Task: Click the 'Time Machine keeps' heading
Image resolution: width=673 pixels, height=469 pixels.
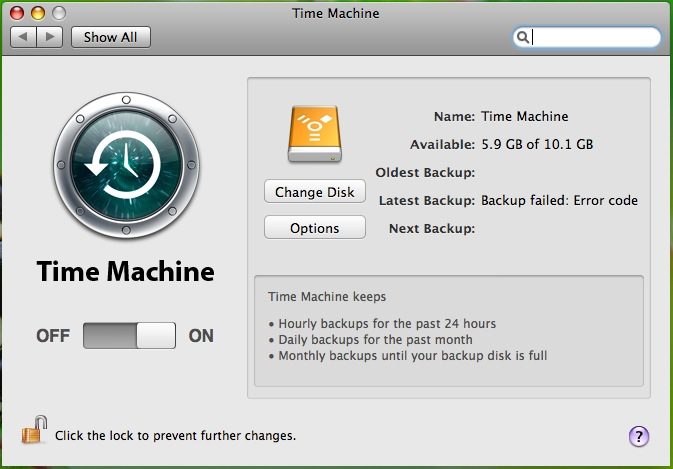Action: (x=327, y=297)
